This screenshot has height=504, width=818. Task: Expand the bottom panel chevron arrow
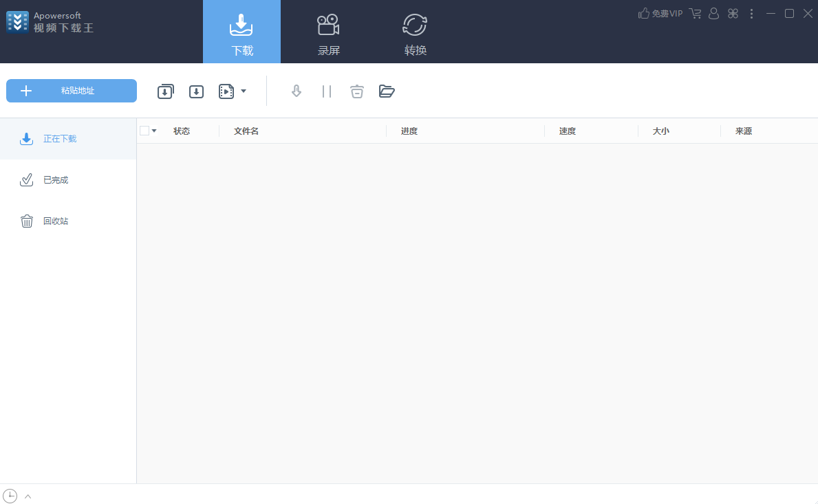(x=28, y=496)
